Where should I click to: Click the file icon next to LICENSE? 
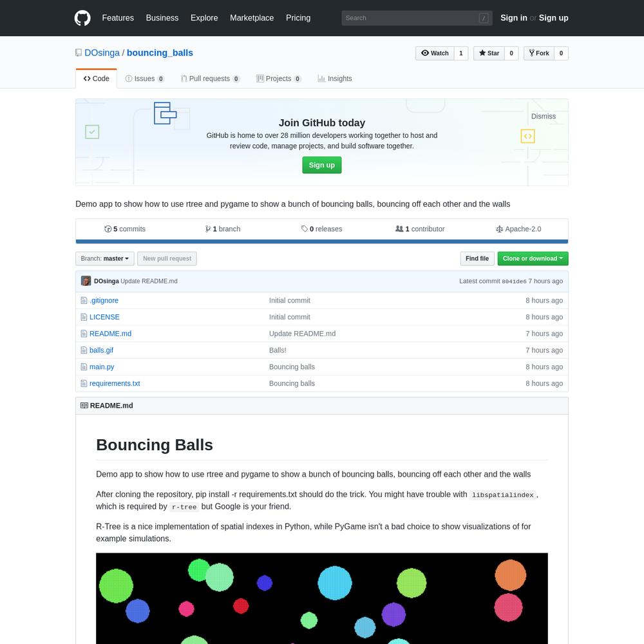click(84, 317)
